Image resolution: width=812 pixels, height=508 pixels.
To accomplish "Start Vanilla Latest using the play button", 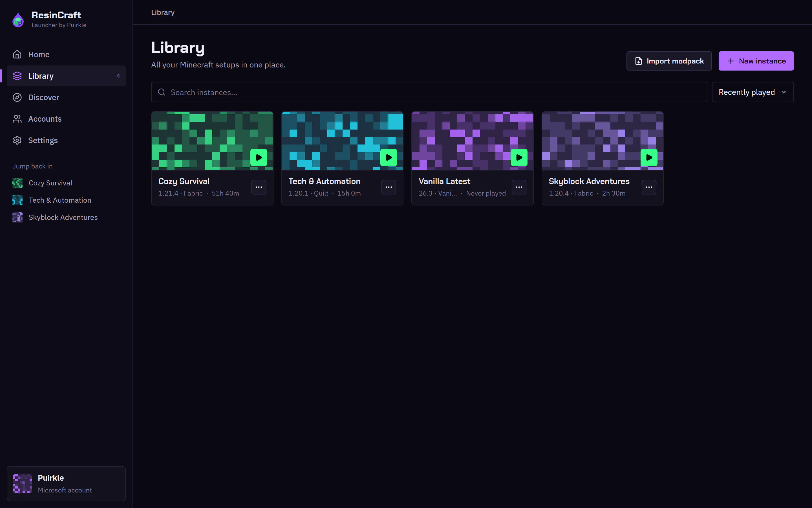I will point(519,157).
